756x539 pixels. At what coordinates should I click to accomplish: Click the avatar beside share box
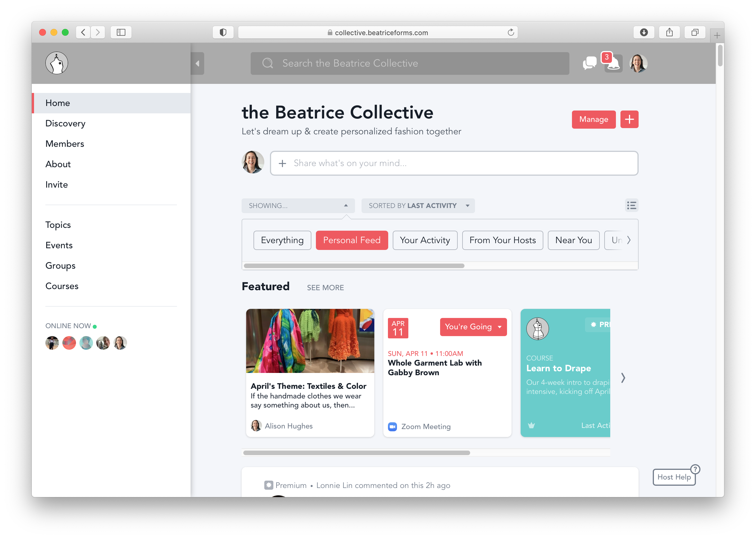[x=253, y=162]
